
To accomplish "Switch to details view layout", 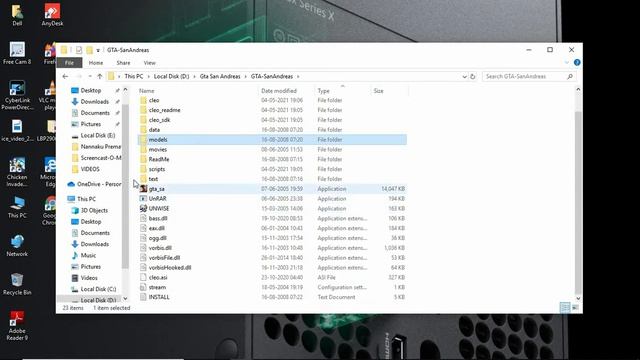I will (565, 307).
